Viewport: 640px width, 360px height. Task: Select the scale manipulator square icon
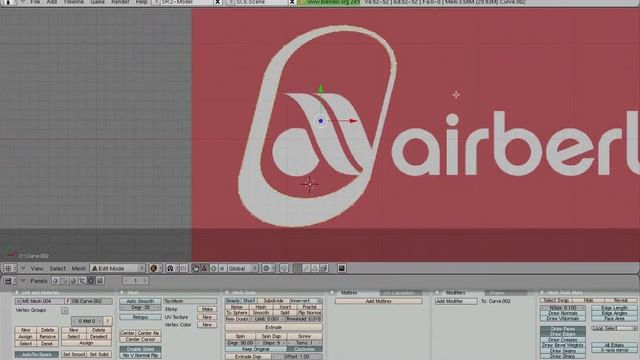[x=222, y=268]
